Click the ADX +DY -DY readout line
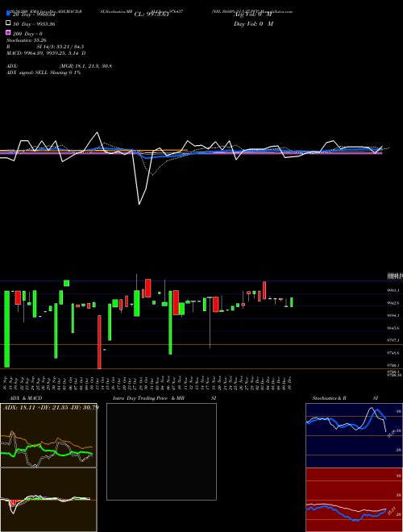The width and height of the screenshot is (403, 532). click(x=51, y=407)
